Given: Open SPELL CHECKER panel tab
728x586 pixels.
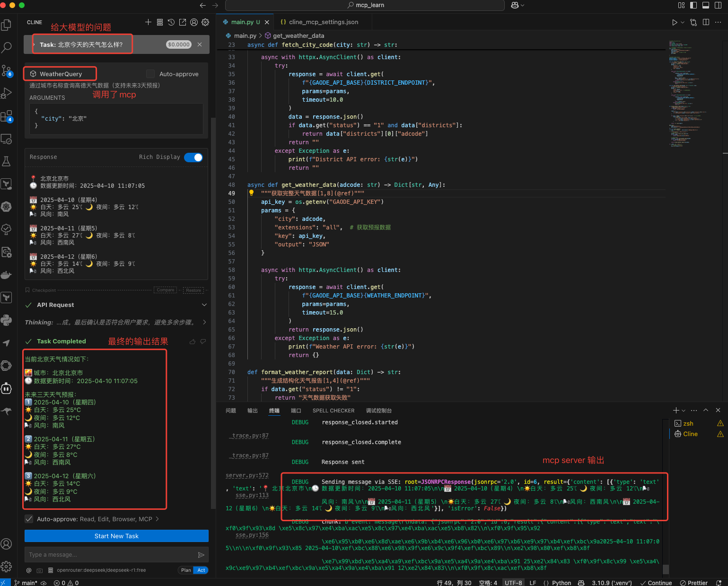Looking at the screenshot, I should pos(333,411).
